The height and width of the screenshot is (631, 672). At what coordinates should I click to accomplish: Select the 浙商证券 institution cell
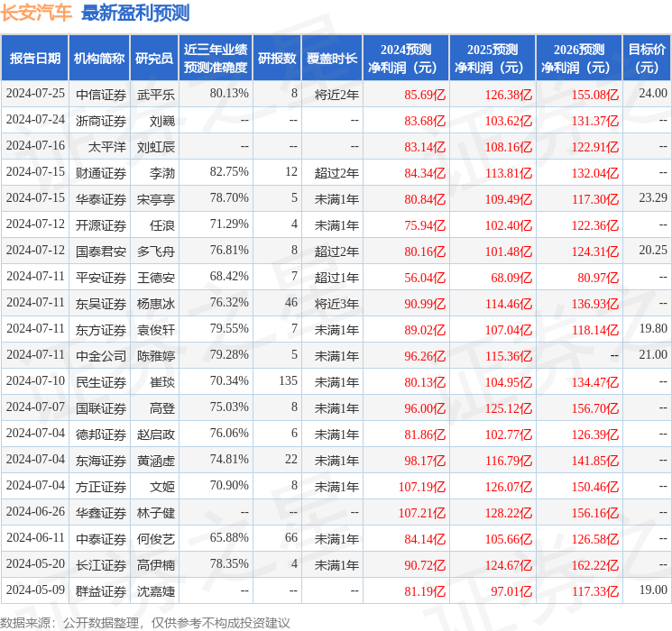(101, 121)
